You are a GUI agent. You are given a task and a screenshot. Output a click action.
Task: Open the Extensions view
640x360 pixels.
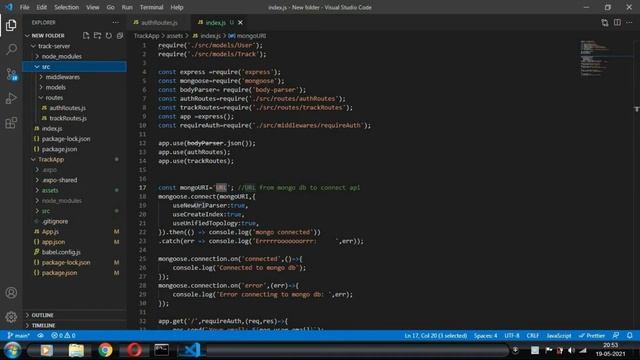(x=11, y=122)
